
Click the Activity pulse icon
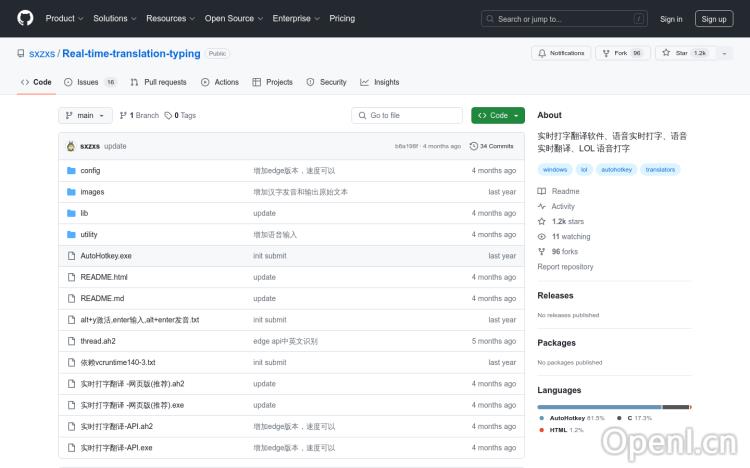point(542,206)
